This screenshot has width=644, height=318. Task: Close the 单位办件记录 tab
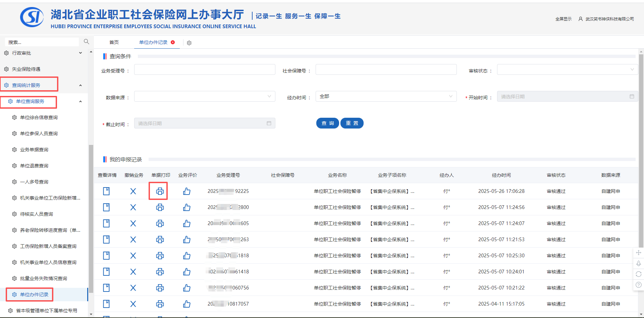(173, 42)
